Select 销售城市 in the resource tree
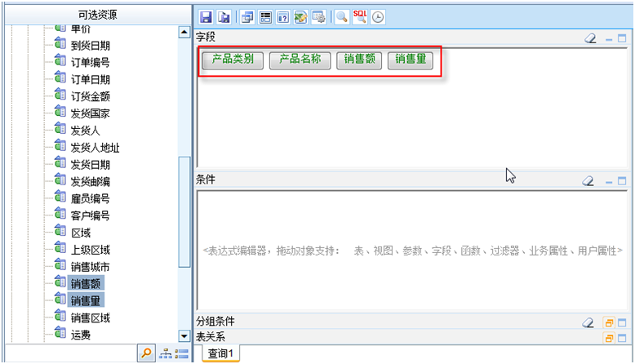The width and height of the screenshot is (635, 364). tap(91, 267)
